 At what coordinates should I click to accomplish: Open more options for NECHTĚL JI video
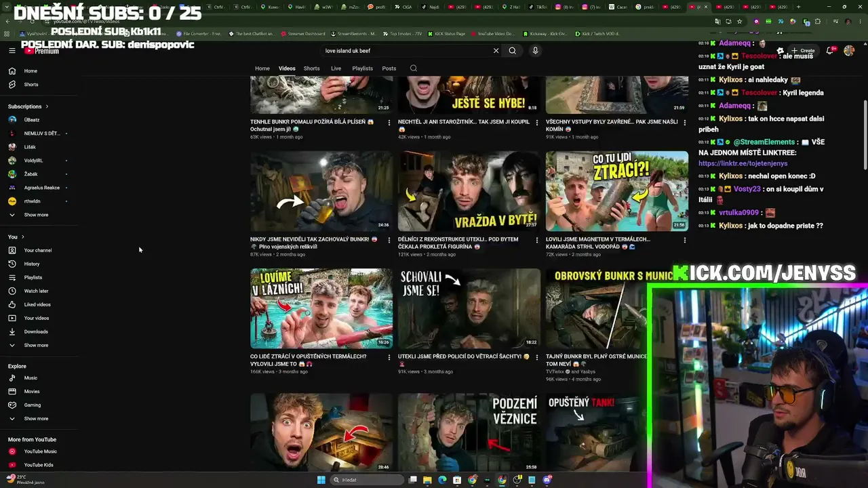click(x=537, y=123)
